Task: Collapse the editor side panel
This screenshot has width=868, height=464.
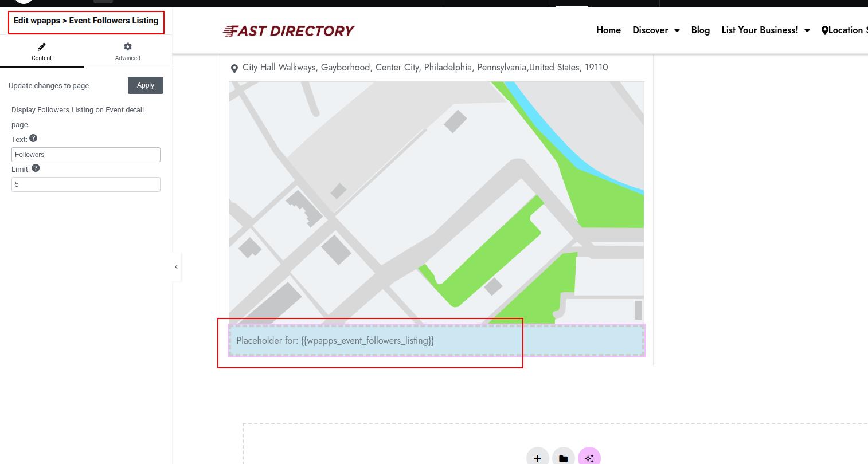Action: coord(176,267)
